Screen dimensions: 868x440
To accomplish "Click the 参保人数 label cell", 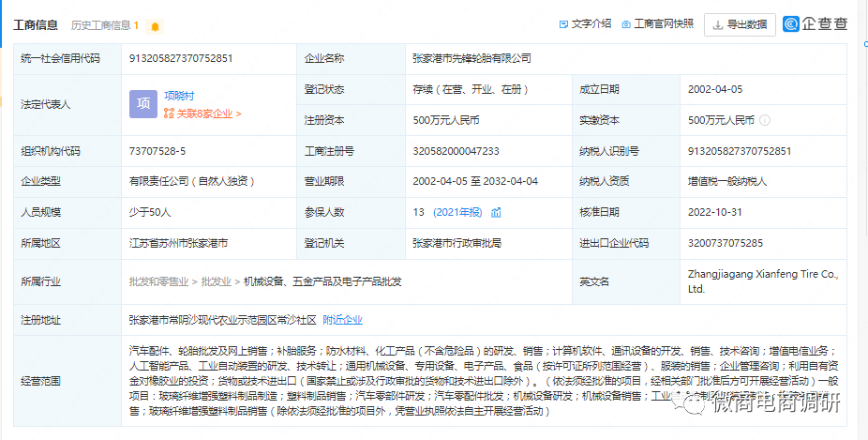I will (x=351, y=212).
